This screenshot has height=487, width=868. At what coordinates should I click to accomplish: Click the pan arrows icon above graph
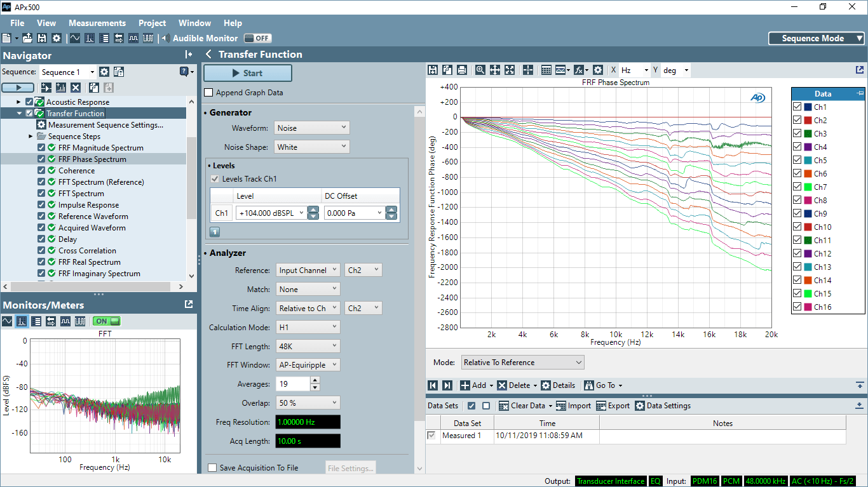495,70
